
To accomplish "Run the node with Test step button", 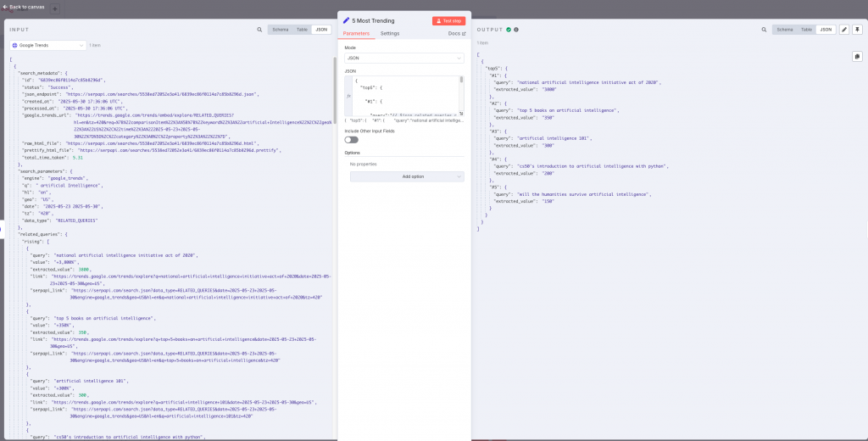I will pyautogui.click(x=448, y=20).
